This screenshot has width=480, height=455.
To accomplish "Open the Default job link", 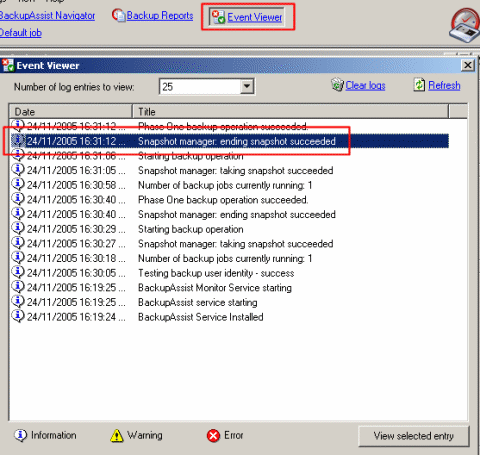I will point(21,33).
